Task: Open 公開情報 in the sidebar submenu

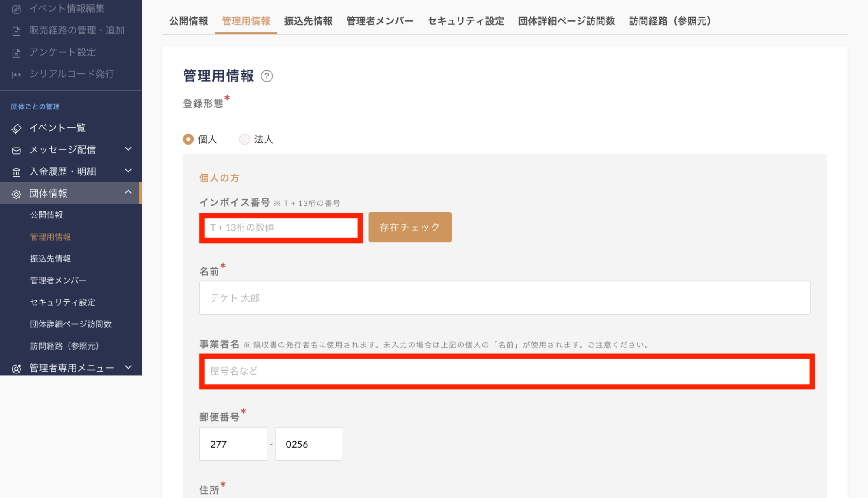Action: [46, 215]
